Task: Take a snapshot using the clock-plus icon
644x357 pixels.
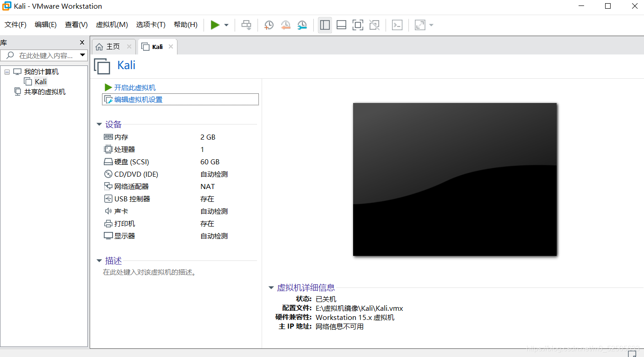Action: [x=269, y=25]
